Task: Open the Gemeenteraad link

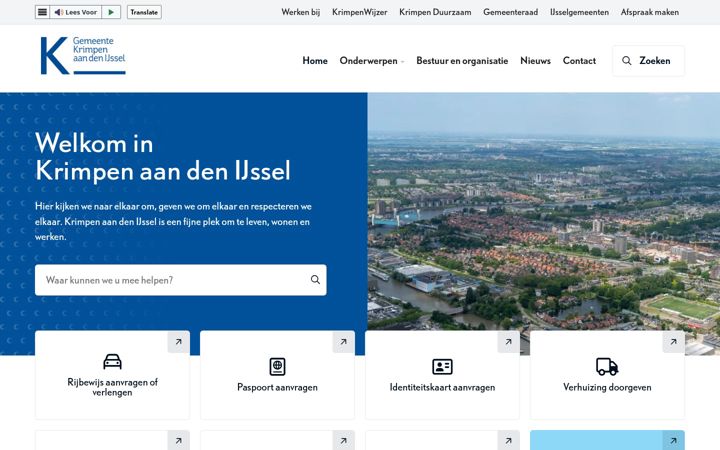Action: coord(510,12)
